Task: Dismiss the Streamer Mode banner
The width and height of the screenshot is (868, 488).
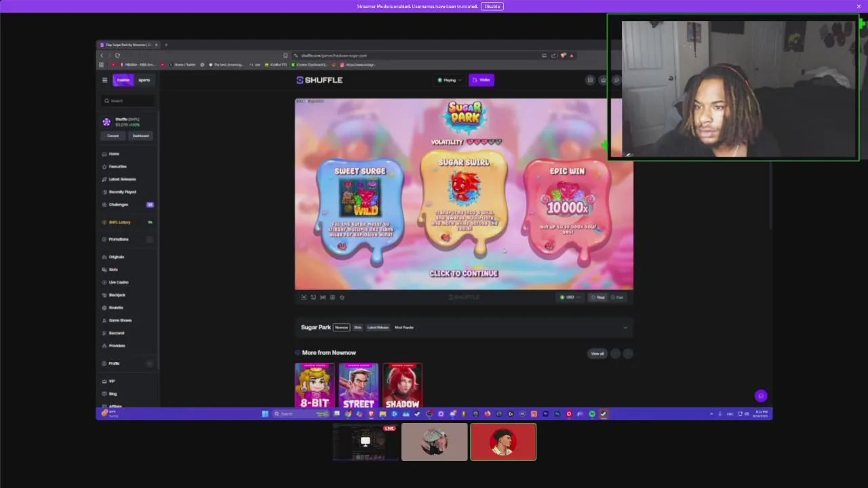Action: (859, 6)
